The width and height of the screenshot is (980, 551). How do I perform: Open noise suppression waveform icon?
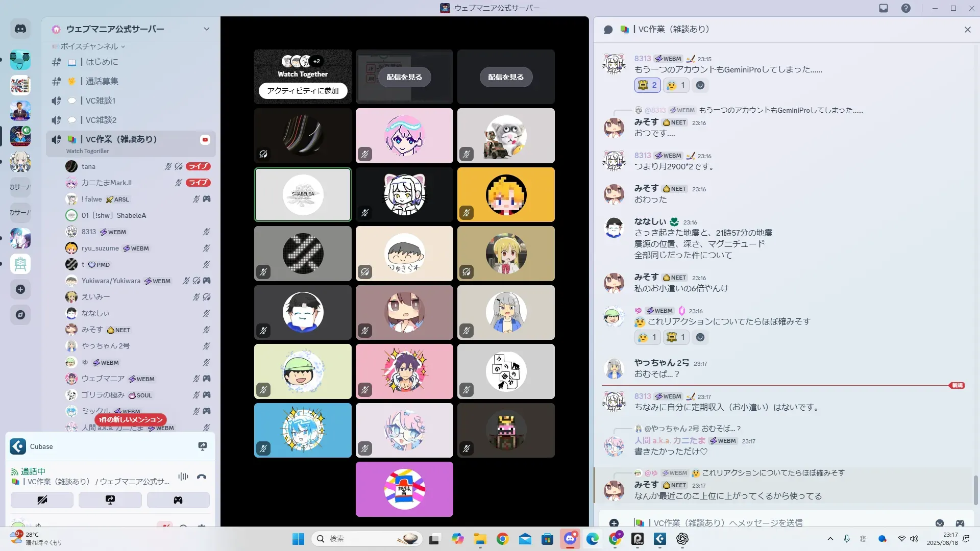183,477
